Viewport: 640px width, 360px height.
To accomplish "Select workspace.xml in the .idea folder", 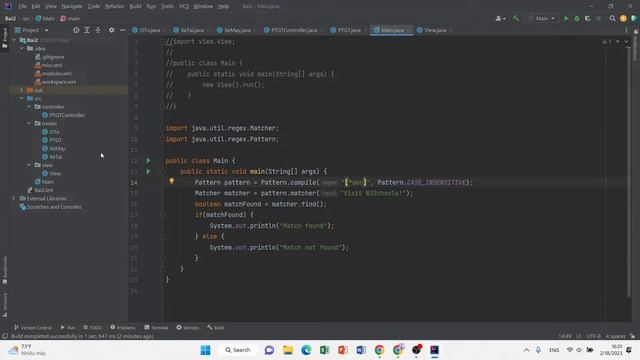I will point(55,82).
